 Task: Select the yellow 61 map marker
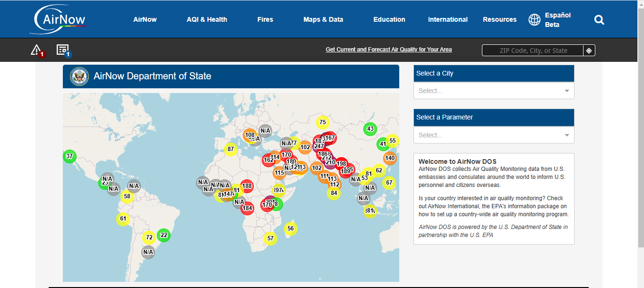123,219
